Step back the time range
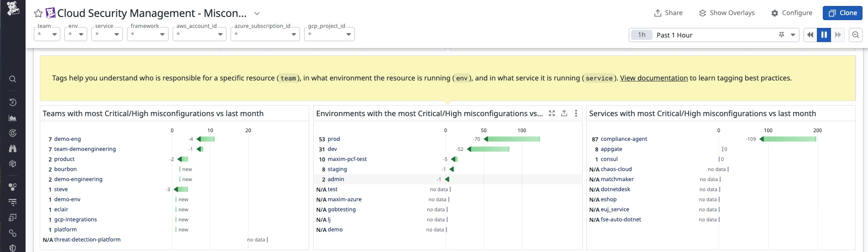868x252 pixels. [810, 35]
